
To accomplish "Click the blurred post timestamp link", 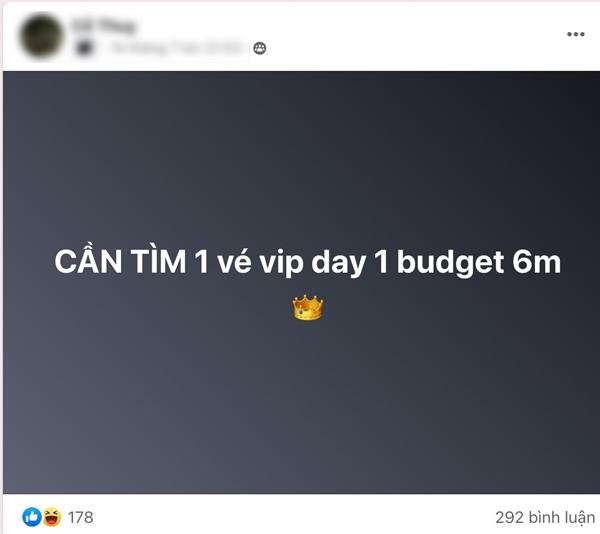I will coord(176,48).
